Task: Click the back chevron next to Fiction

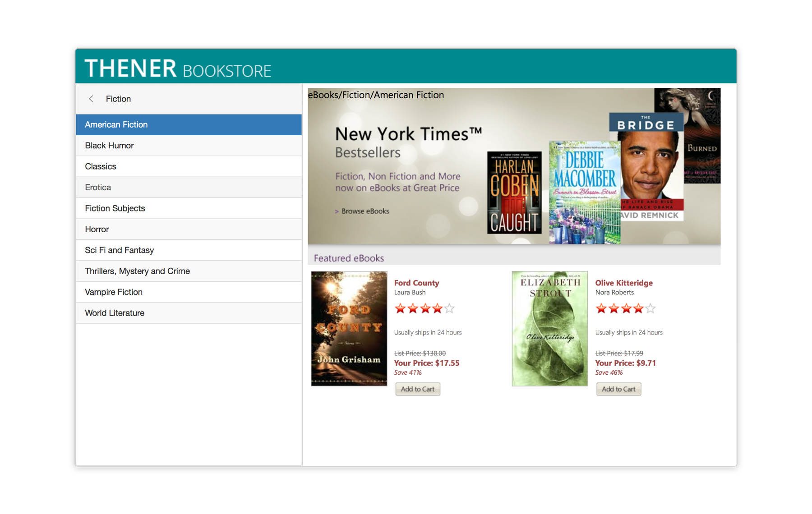Action: 91,99
